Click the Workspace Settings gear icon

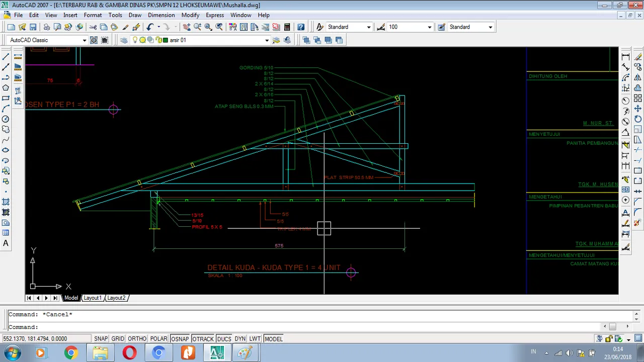point(94,40)
